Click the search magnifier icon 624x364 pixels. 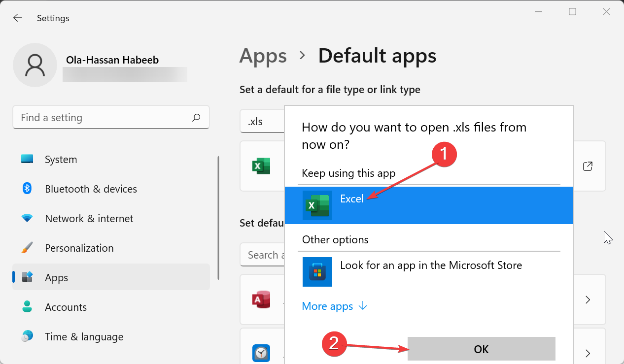coord(196,117)
